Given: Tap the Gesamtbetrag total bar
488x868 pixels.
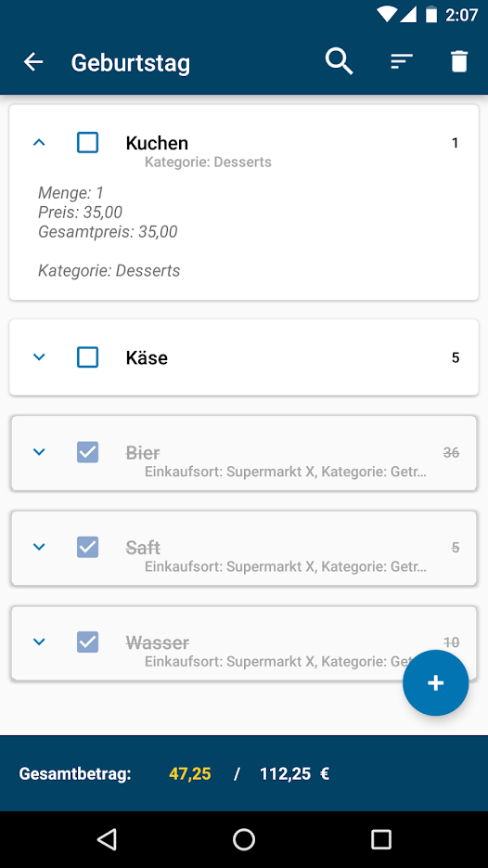Looking at the screenshot, I should 244,773.
